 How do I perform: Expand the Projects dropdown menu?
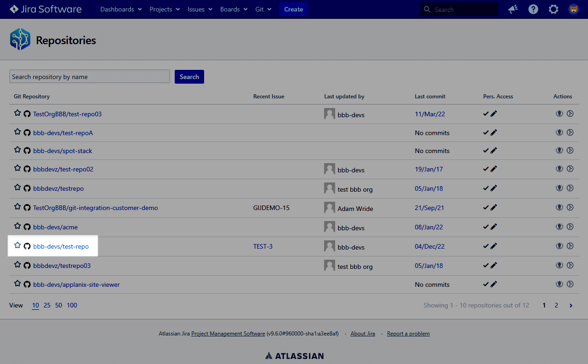click(165, 9)
